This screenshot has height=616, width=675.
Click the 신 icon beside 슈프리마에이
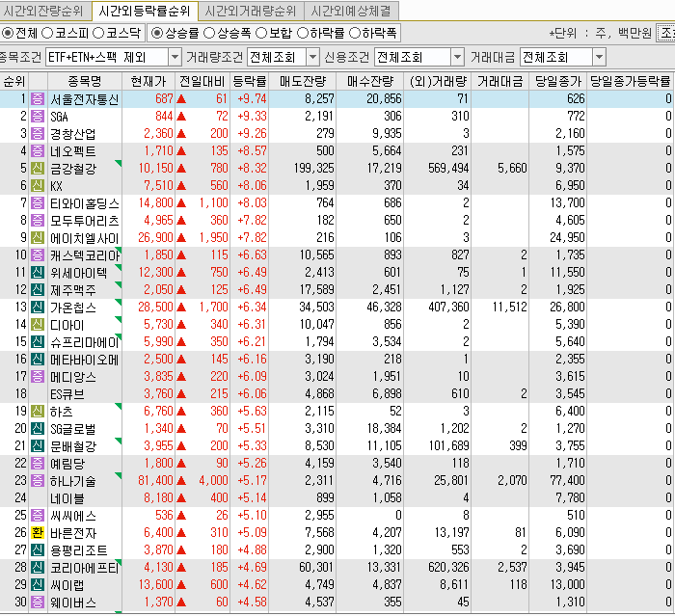click(x=38, y=342)
